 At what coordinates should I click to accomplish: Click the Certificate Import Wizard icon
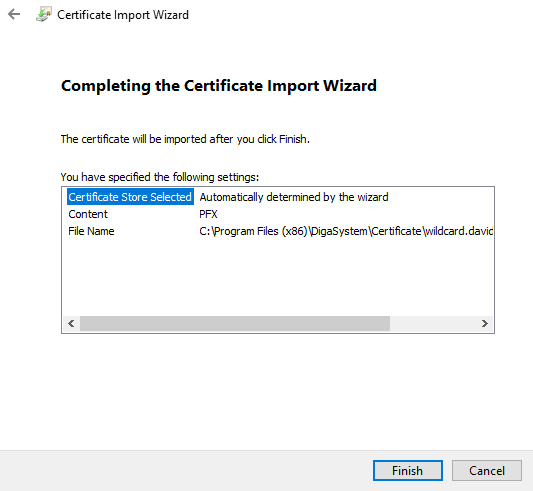click(44, 15)
